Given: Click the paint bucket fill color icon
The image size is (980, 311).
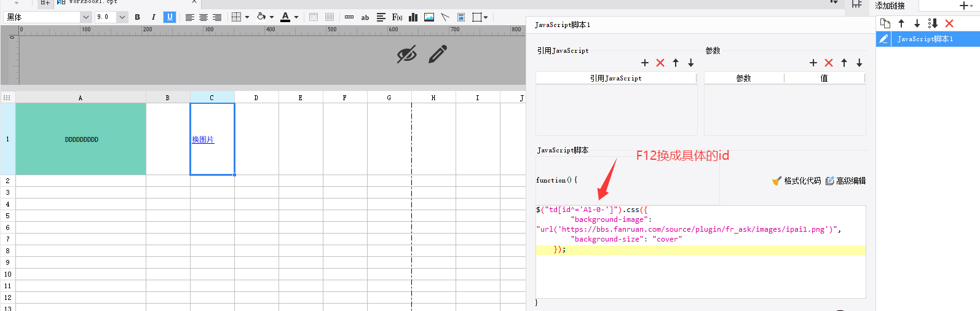Looking at the screenshot, I should point(261,17).
